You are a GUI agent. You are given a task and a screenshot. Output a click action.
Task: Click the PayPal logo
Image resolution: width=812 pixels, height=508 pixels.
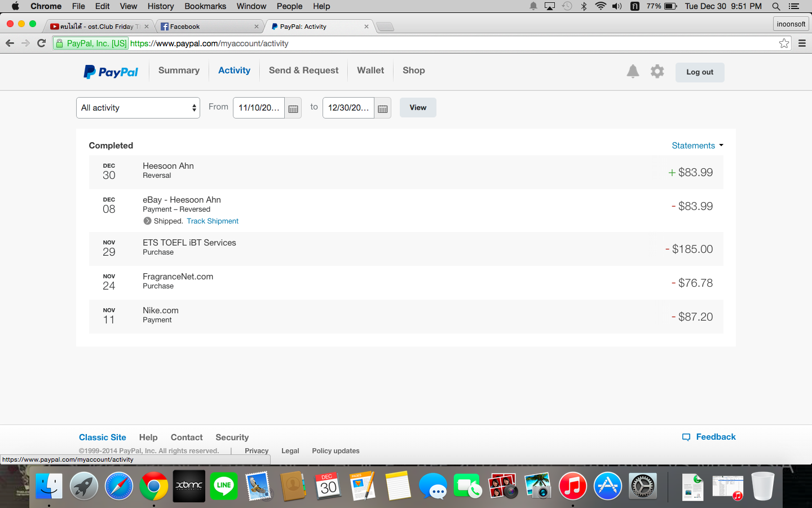(111, 72)
